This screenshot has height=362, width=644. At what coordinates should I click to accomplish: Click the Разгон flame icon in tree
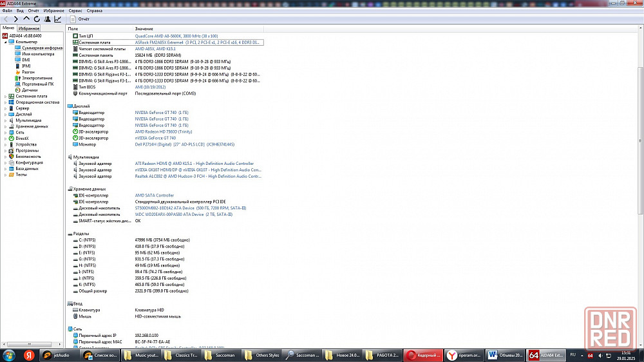pos(17,72)
